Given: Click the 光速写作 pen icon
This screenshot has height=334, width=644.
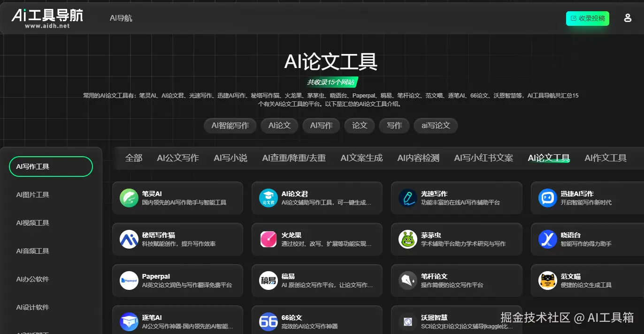Looking at the screenshot, I should (x=408, y=198).
